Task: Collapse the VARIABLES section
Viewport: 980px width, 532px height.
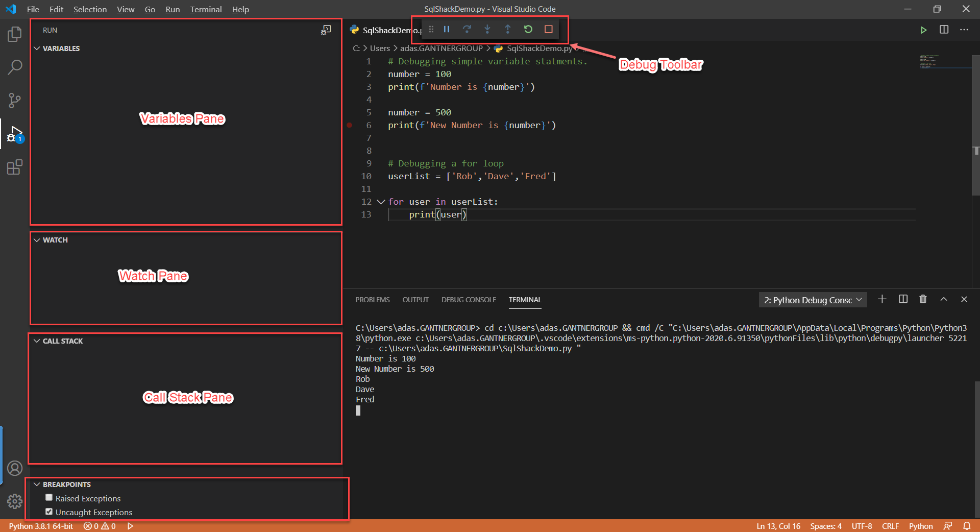Action: 37,49
